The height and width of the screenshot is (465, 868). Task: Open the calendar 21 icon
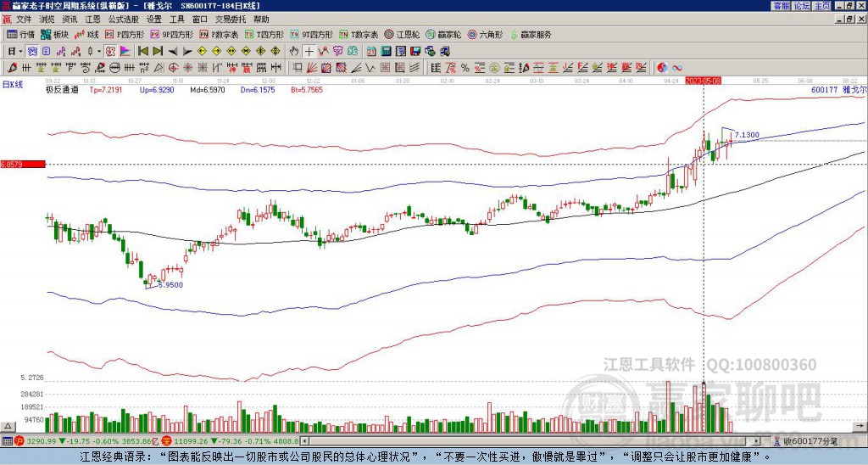click(x=371, y=52)
